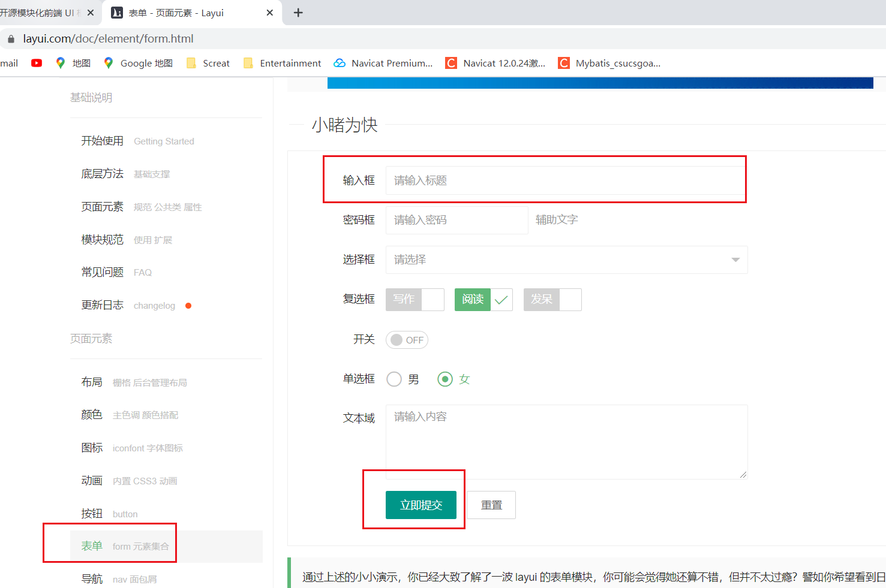Open a new browser tab
Image resolution: width=886 pixels, height=588 pixels.
298,12
